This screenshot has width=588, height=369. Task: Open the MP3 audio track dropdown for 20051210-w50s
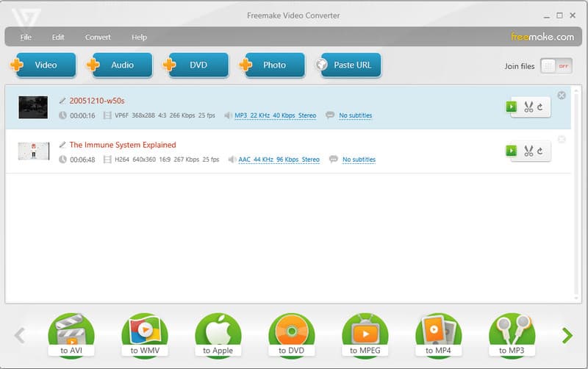[x=275, y=115]
